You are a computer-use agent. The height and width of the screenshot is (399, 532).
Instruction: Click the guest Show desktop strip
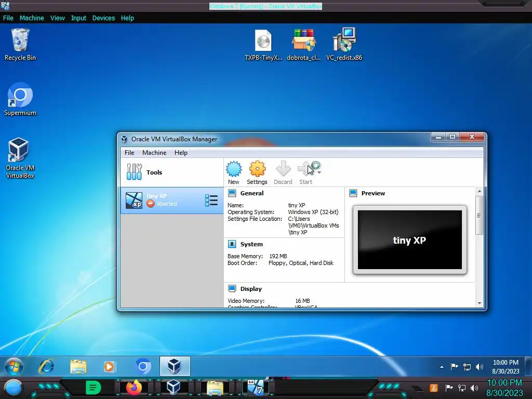pyautogui.click(x=528, y=366)
